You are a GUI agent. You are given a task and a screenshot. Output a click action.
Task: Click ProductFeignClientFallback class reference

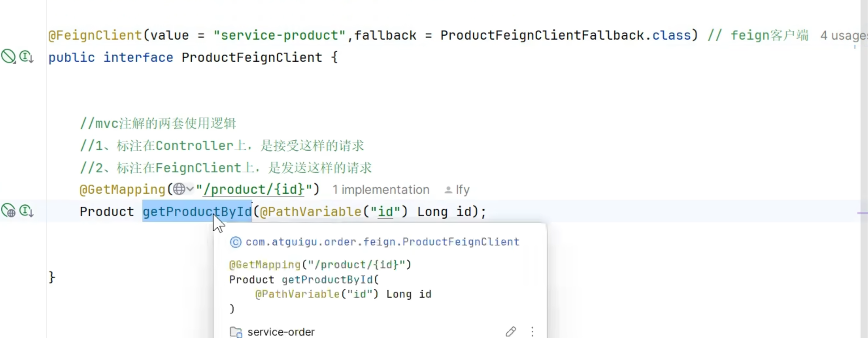542,35
